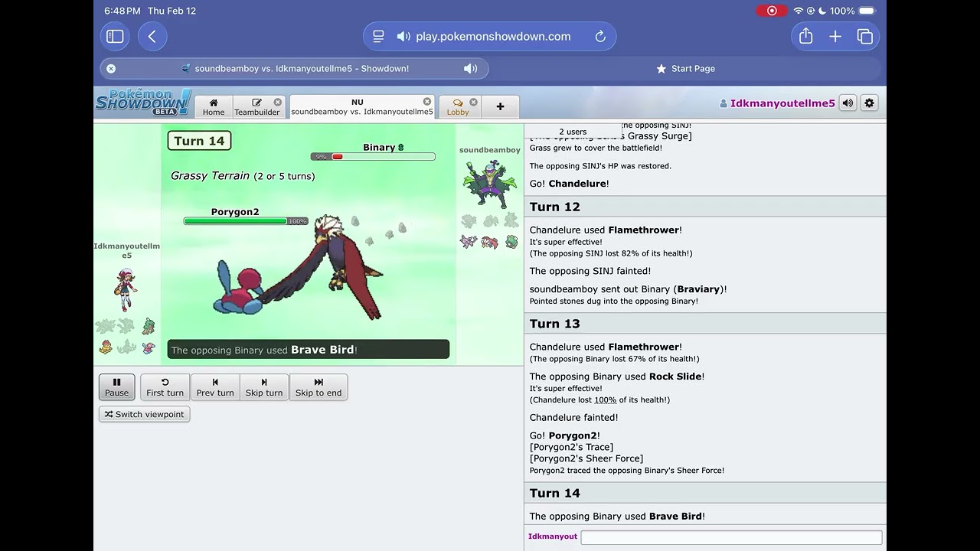Image resolution: width=980 pixels, height=551 pixels.
Task: Switch to the Start Page tab
Action: point(685,68)
